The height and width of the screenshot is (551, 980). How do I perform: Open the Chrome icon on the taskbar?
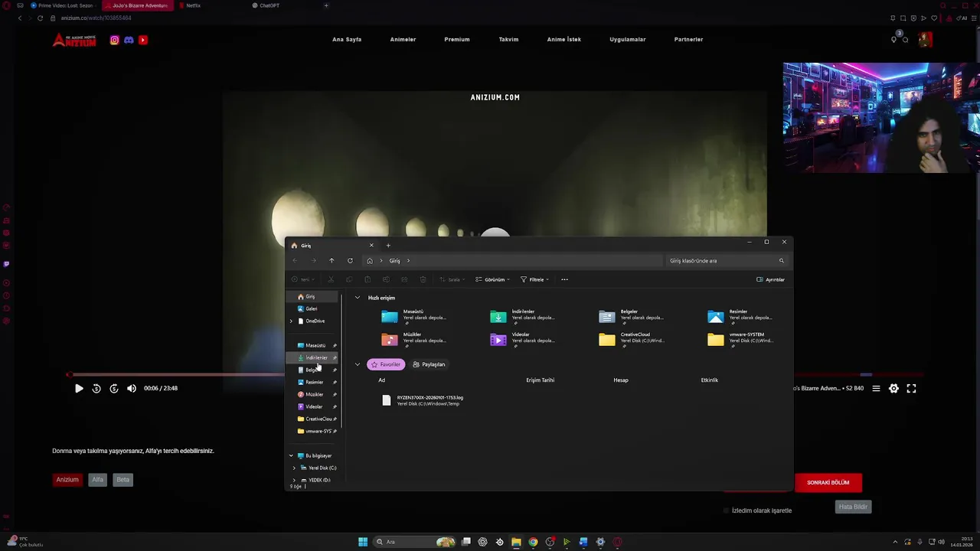[x=533, y=542]
